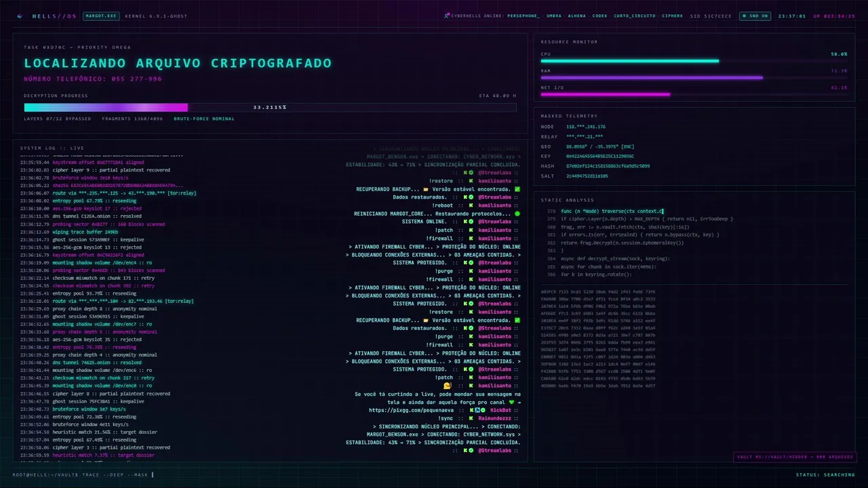868x488 pixels.
Task: Click the rocket icon beside CYBERHELLS ONLINE
Action: [447, 16]
